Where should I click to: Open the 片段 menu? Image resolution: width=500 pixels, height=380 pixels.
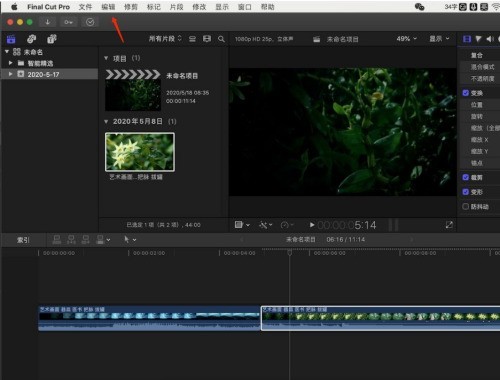176,7
